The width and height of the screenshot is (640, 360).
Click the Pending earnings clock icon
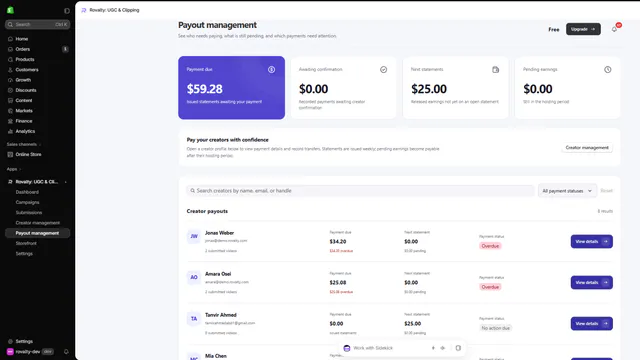608,69
